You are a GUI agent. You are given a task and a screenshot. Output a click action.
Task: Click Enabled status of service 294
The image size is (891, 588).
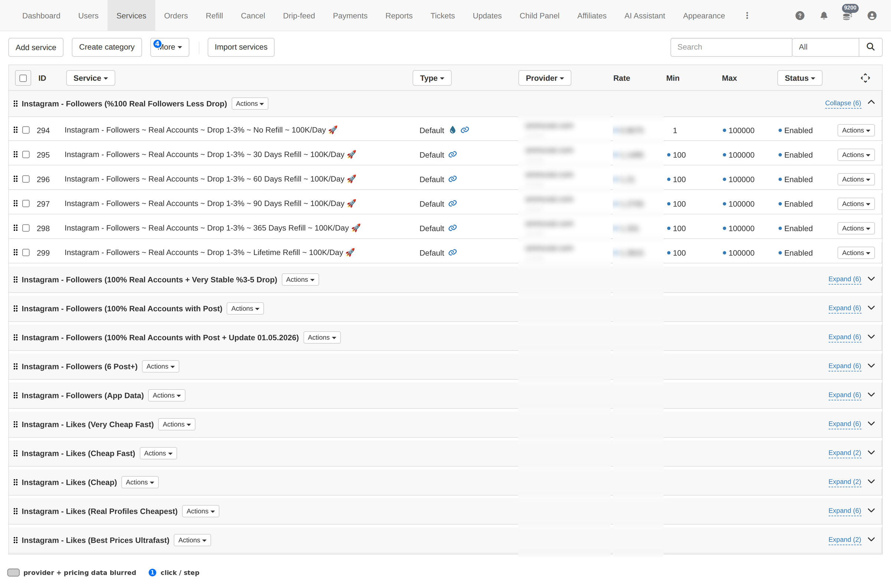click(x=798, y=130)
